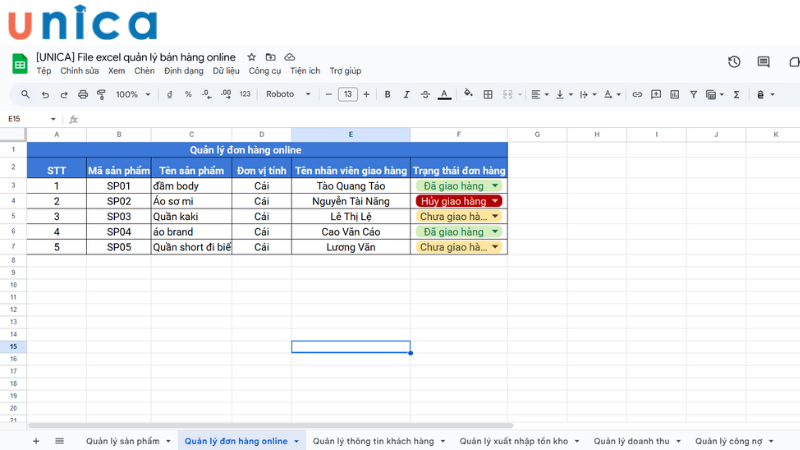Open the Roboto font dropdown

click(x=288, y=94)
